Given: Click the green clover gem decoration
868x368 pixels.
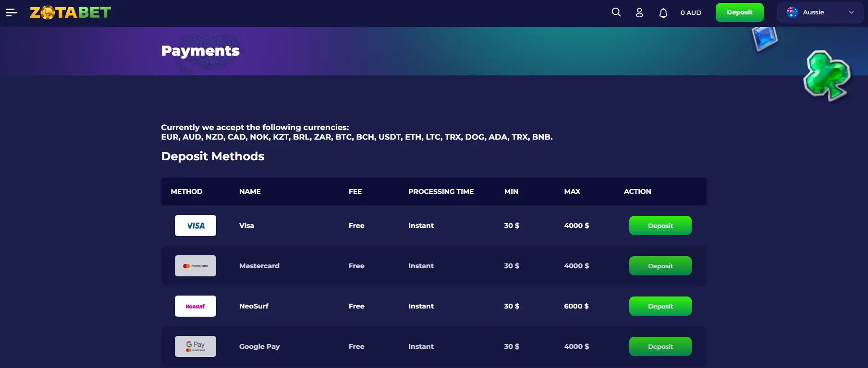Looking at the screenshot, I should 826,75.
